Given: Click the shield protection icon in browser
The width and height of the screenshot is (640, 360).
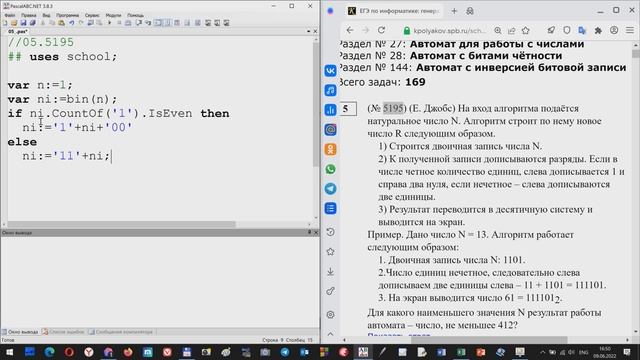Looking at the screenshot, I should coord(567,30).
